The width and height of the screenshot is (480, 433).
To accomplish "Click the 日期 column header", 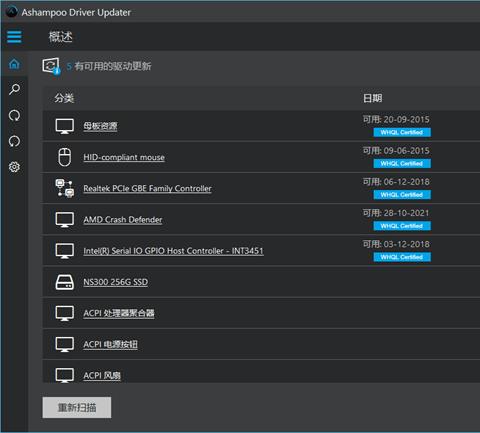I will pos(372,98).
